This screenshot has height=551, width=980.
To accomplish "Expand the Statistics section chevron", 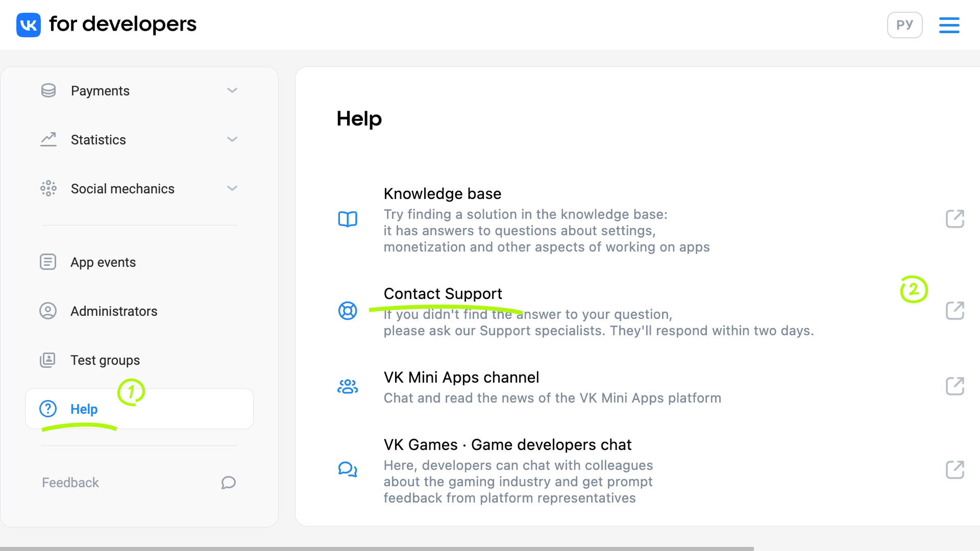I will point(232,139).
